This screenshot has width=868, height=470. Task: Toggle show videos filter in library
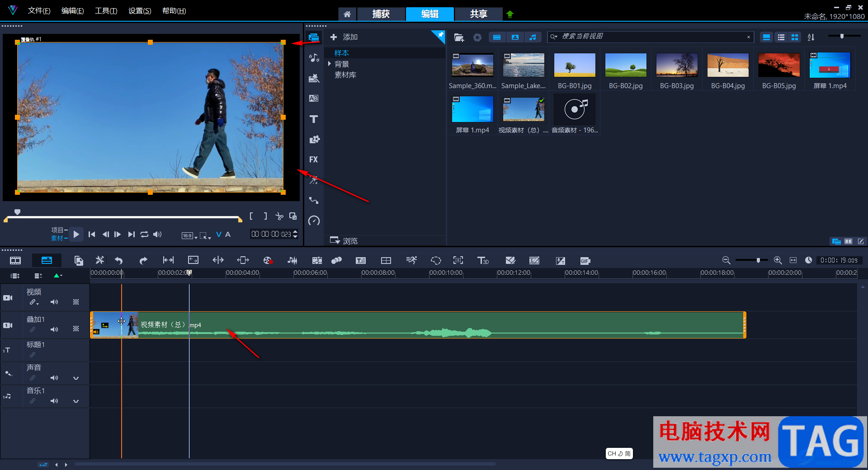click(x=497, y=38)
